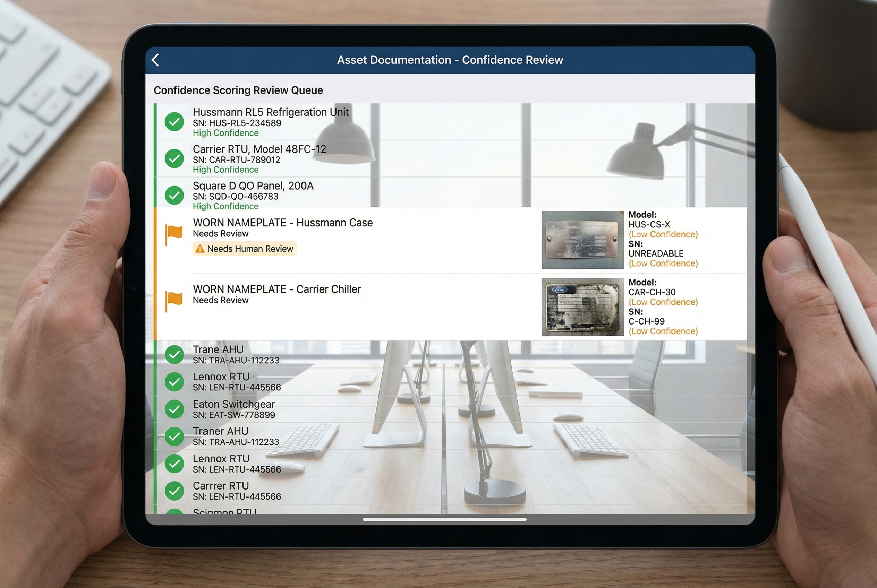The width and height of the screenshot is (877, 588).
Task: Tap serial SN: HUS-RL5-234589
Action: coord(237,123)
